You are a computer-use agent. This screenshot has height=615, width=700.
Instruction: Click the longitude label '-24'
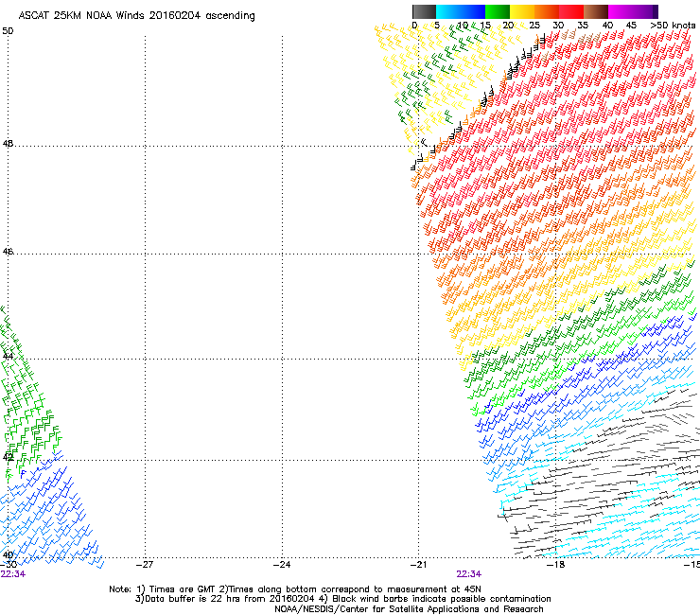pos(282,565)
